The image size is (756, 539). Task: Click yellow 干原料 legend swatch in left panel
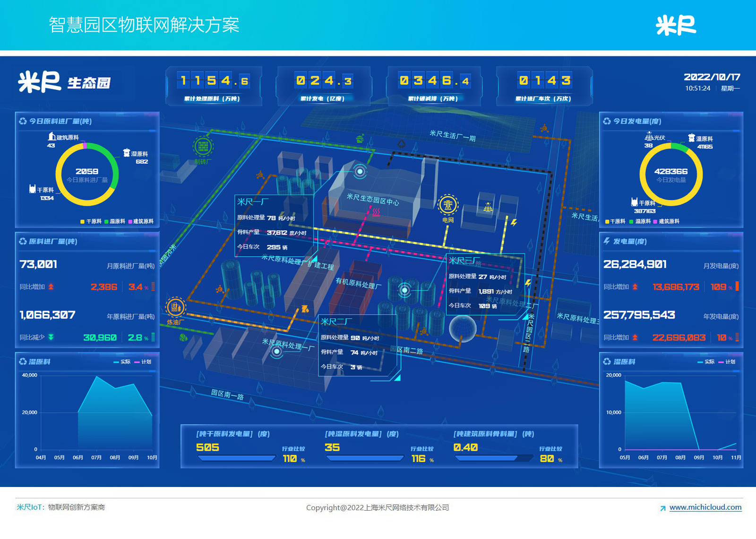click(x=82, y=221)
